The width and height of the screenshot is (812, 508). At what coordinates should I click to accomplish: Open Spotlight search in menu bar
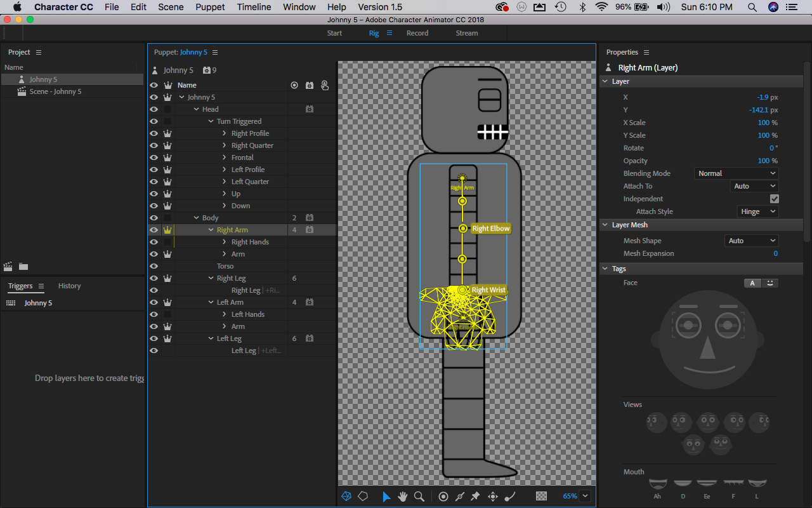click(752, 7)
